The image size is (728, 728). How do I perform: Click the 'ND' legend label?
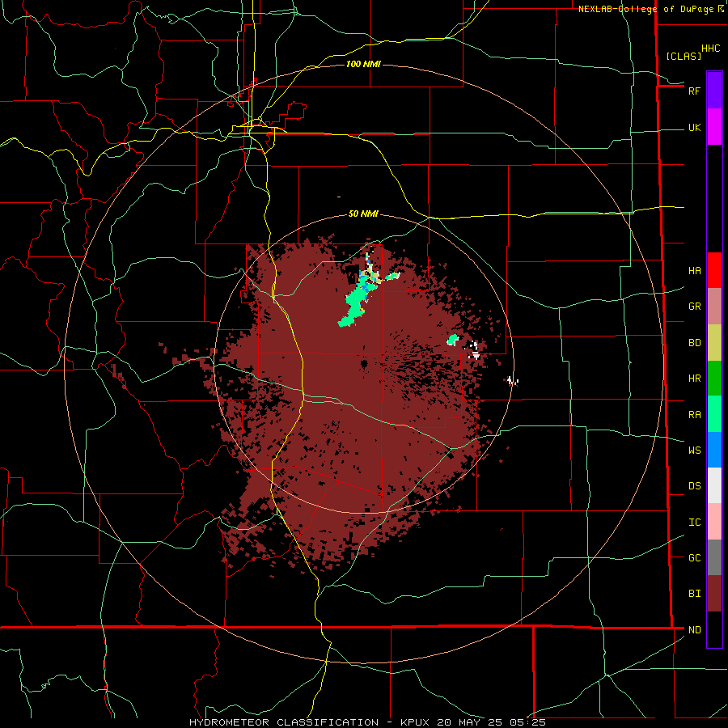[694, 629]
